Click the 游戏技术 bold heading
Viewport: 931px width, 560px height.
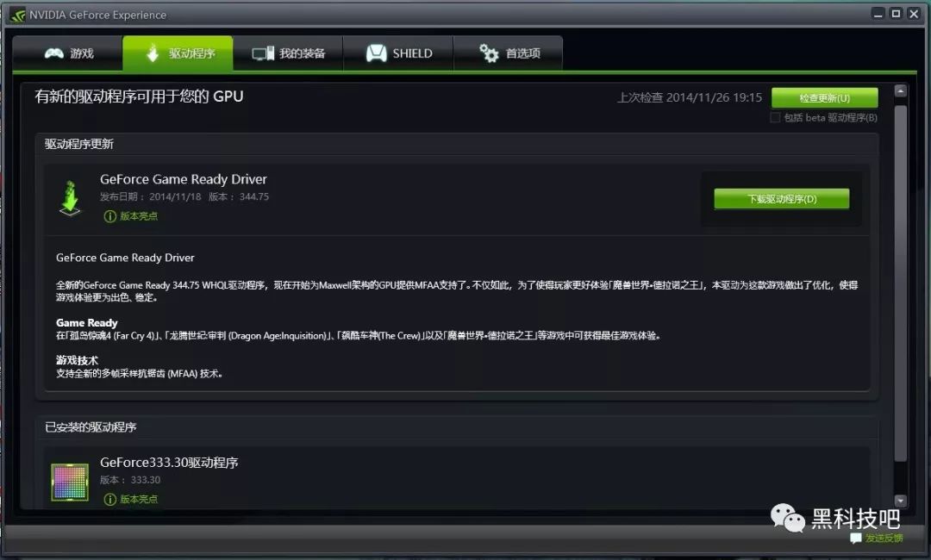pos(77,360)
